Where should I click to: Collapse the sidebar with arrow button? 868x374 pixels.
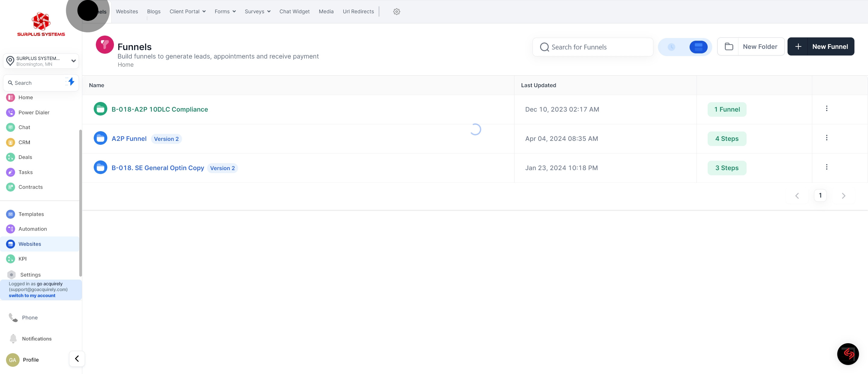77,359
